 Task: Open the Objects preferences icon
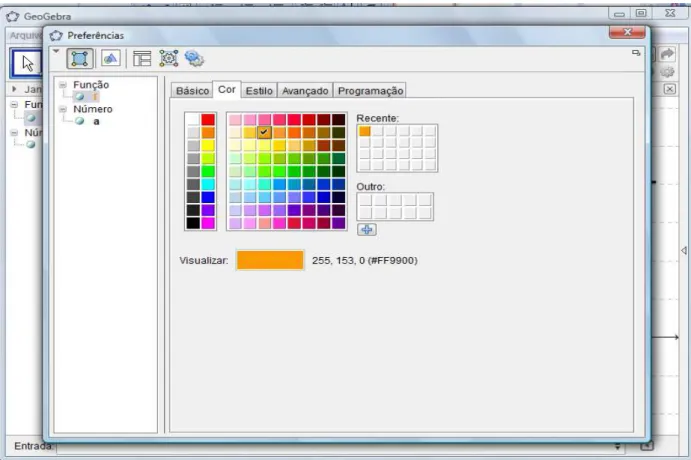pos(80,59)
